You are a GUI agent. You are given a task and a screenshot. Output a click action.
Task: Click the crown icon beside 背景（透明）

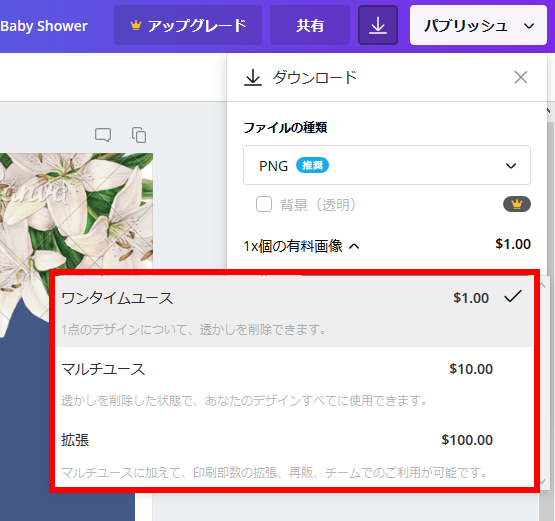click(x=517, y=204)
